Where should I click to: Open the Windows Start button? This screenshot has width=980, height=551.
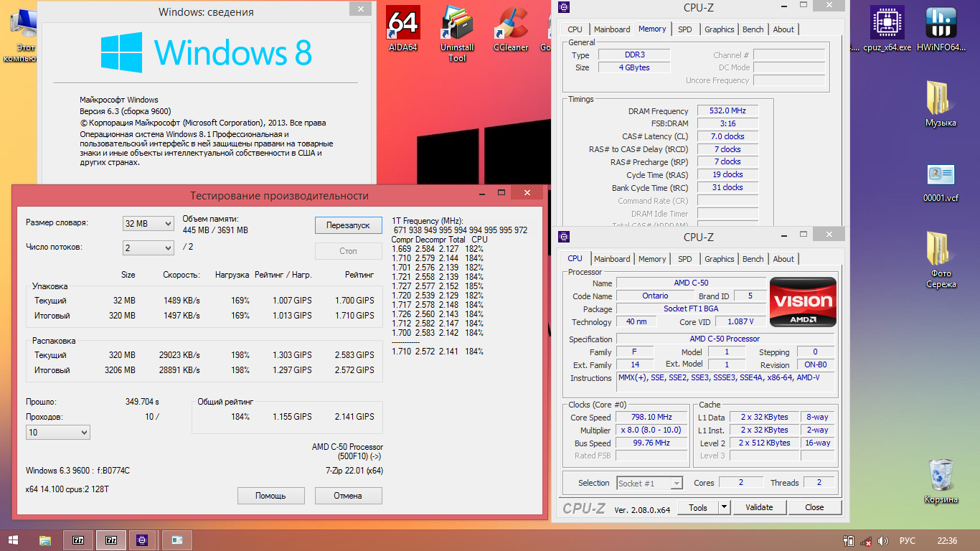tap(13, 540)
